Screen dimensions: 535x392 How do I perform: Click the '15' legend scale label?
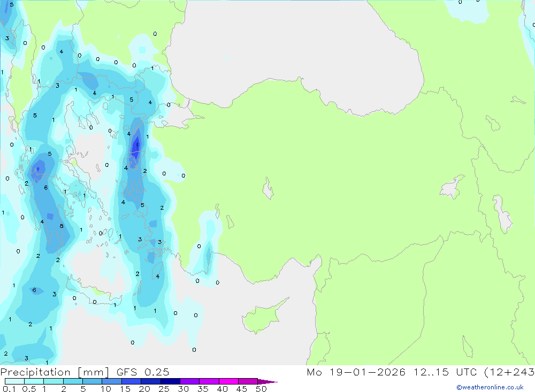(125, 389)
